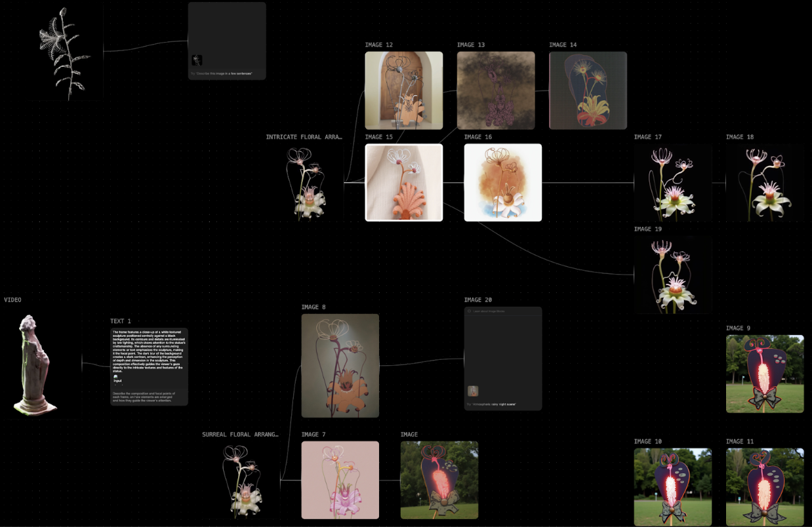812x527 pixels.
Task: Click the Text 1 prompt instruction field
Action: [x=149, y=397]
